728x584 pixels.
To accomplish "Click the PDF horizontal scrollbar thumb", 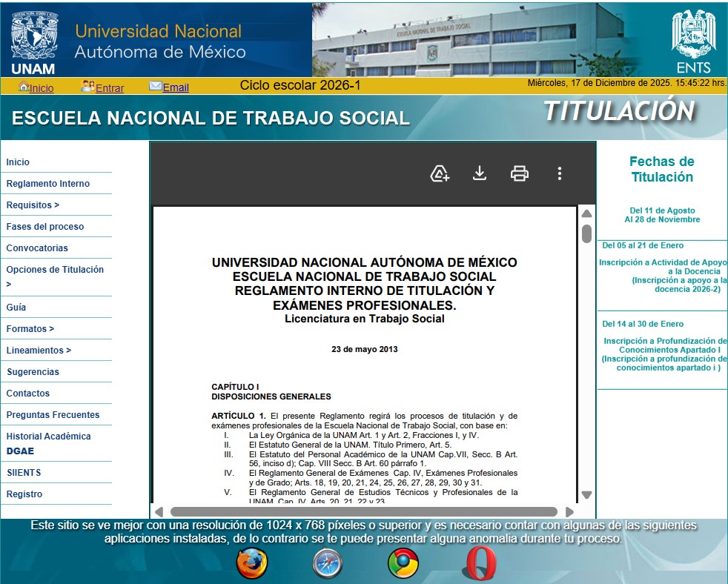I will tap(364, 512).
